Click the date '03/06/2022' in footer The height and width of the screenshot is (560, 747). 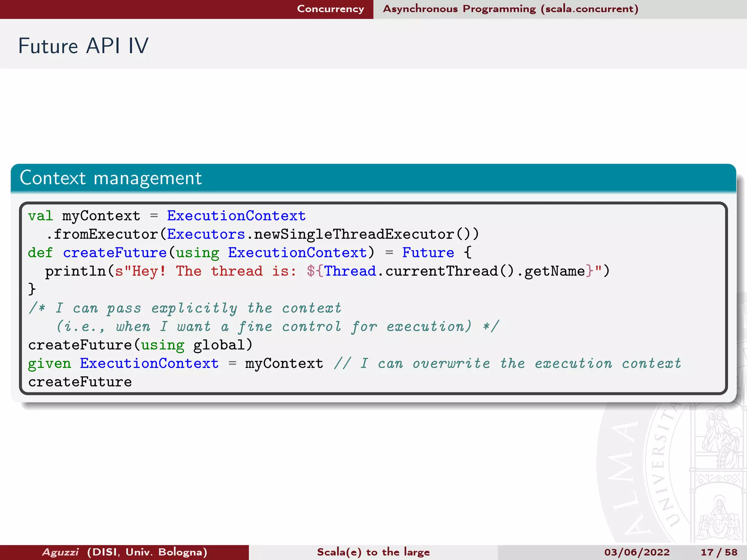point(637,552)
